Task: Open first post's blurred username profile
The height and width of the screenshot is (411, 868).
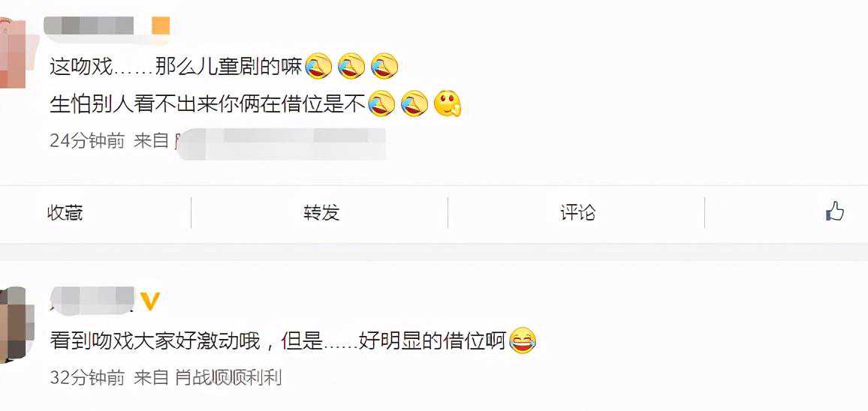Action: click(x=89, y=26)
